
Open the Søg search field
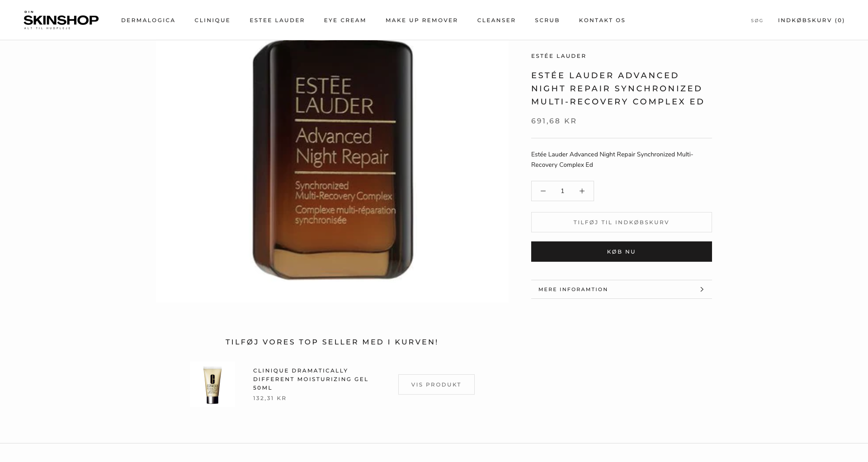pyautogui.click(x=757, y=20)
